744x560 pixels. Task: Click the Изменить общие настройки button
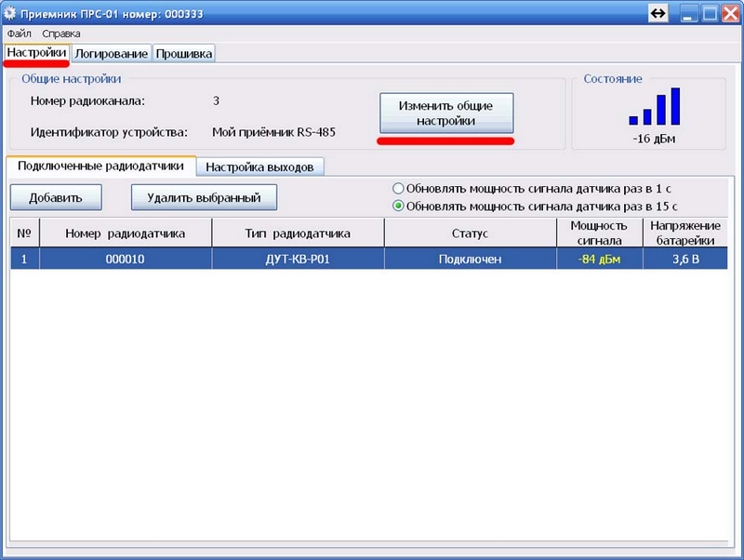click(446, 113)
